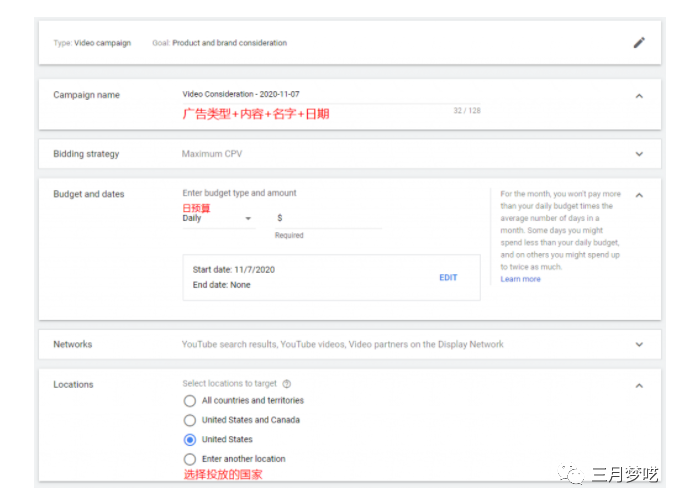Open the Daily budget type dropdown
680x504 pixels.
217,219
